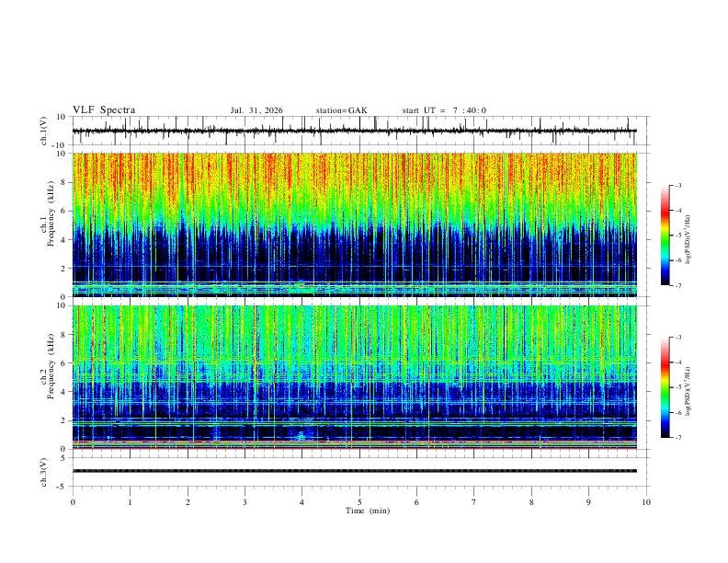Click the Time (min) axis label
The width and height of the screenshot is (728, 563).
[368, 511]
